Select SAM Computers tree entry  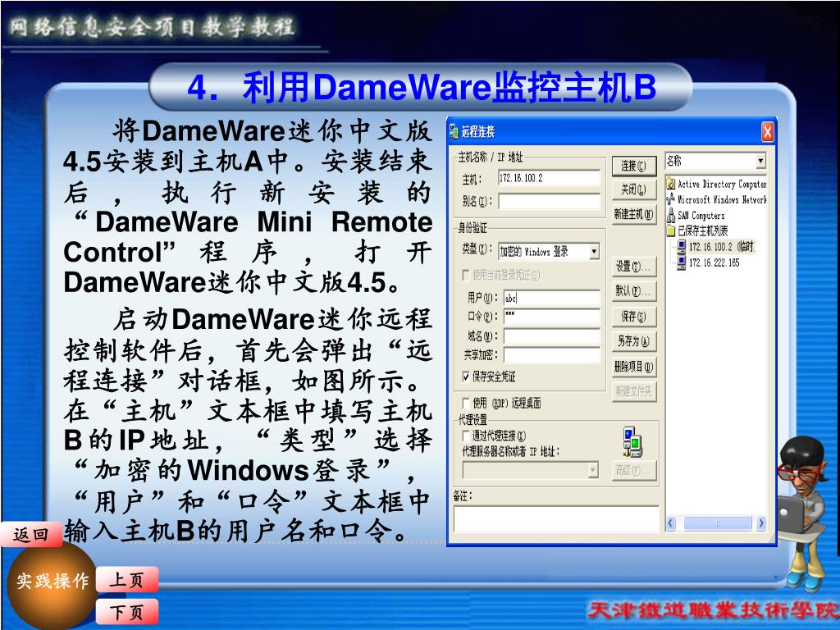coord(701,216)
